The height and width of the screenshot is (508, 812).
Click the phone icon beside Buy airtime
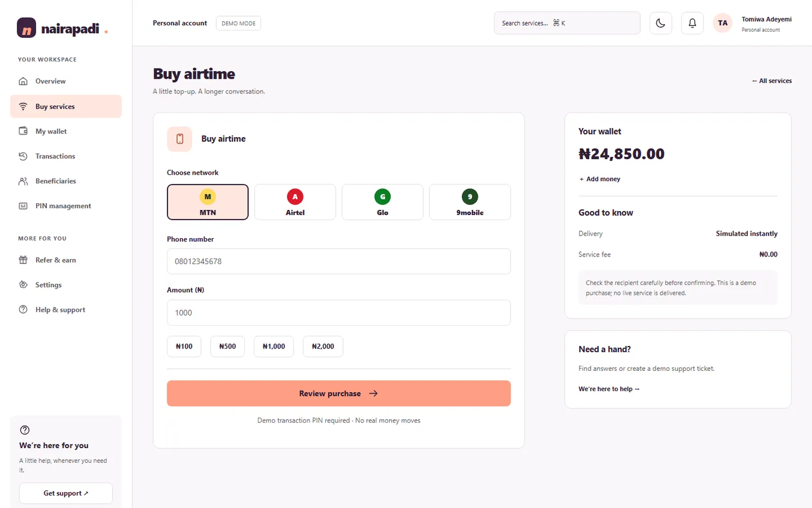click(180, 139)
